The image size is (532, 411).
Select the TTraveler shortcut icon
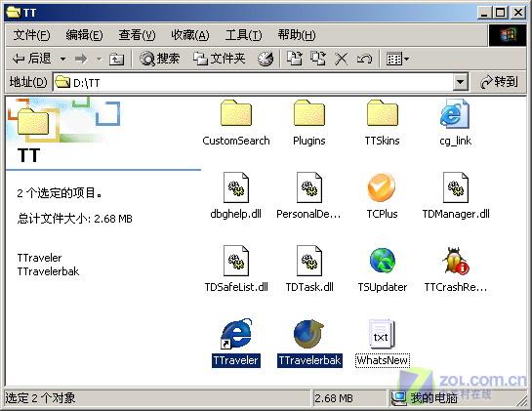point(236,334)
